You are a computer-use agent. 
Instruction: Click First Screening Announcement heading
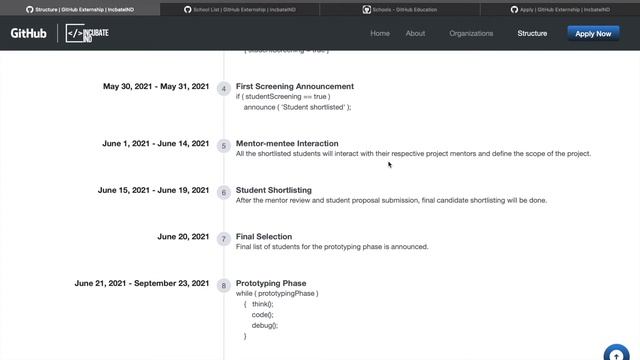[295, 86]
